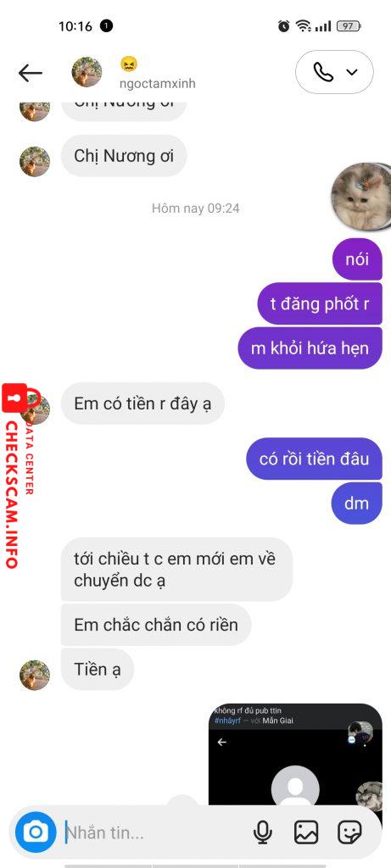Screen dimensions: 391x868
Task: Open the blue camera button
Action: coord(36,832)
